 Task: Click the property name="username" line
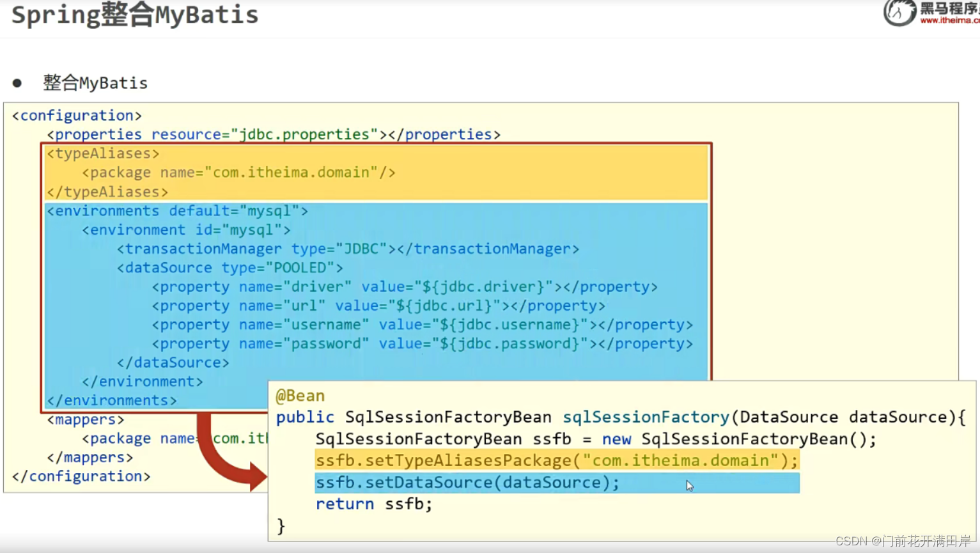click(422, 325)
